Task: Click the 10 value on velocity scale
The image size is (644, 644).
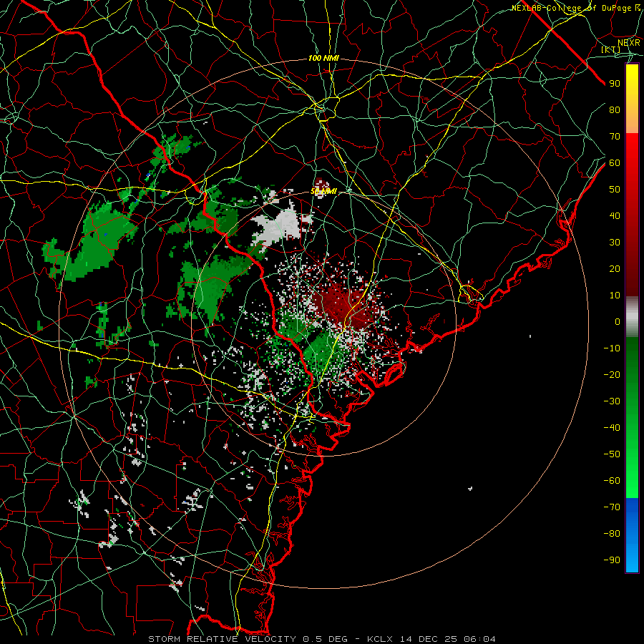Action: click(x=615, y=296)
